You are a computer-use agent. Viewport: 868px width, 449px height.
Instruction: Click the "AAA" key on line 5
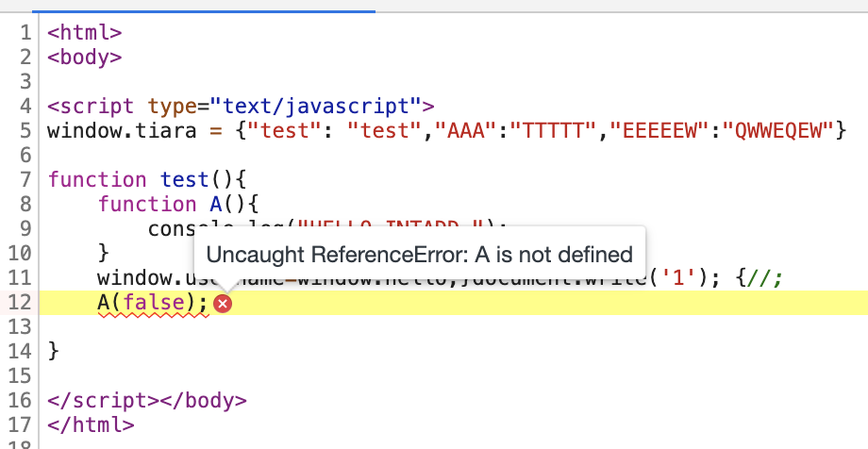pos(467,131)
